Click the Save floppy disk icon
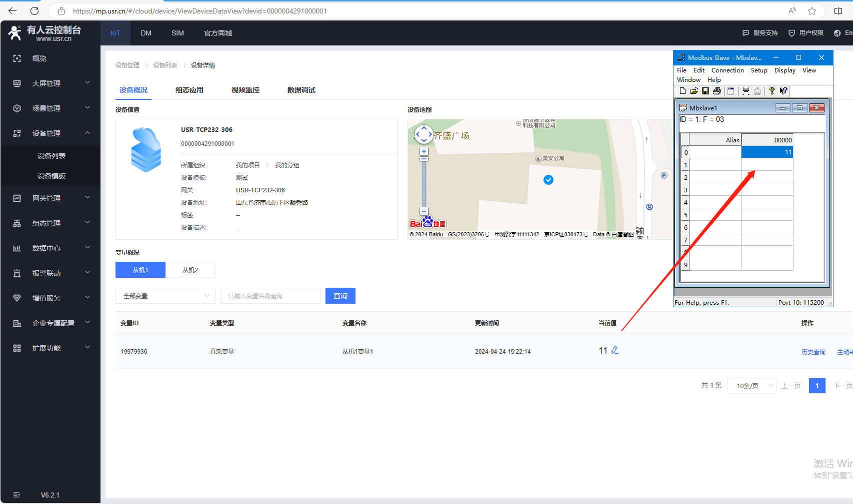 coord(705,91)
